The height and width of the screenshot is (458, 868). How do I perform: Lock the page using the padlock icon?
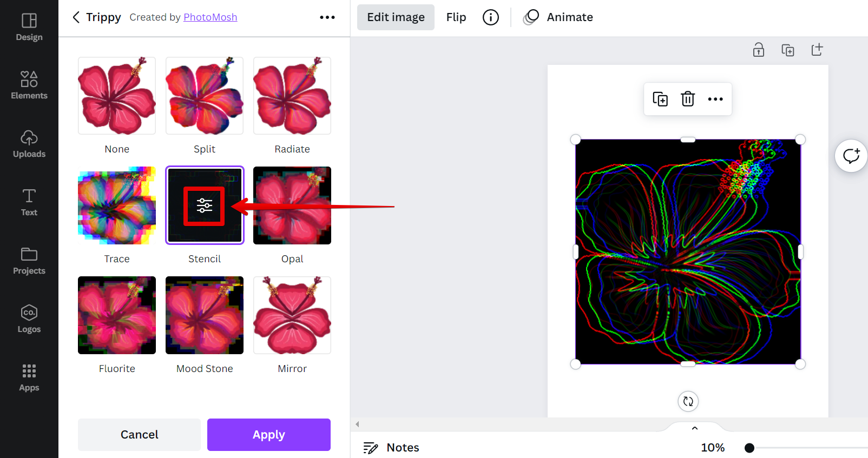pyautogui.click(x=759, y=50)
